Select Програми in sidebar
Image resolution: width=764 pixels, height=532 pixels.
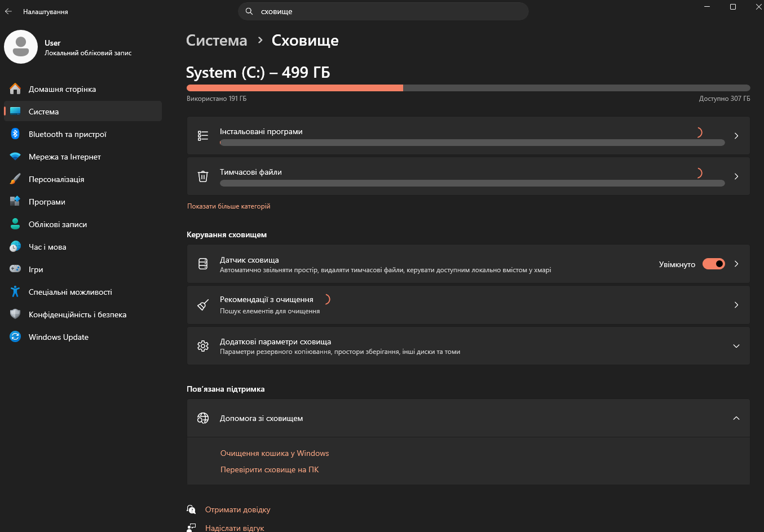click(83, 202)
